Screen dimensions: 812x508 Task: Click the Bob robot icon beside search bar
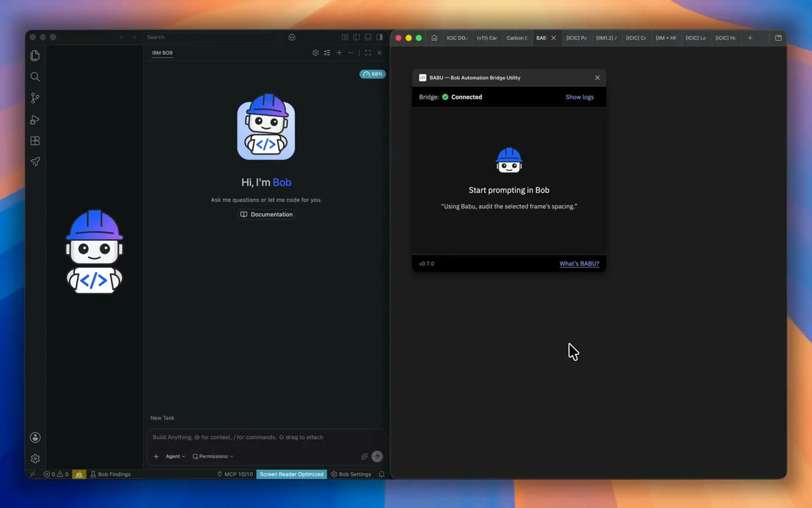coord(292,37)
